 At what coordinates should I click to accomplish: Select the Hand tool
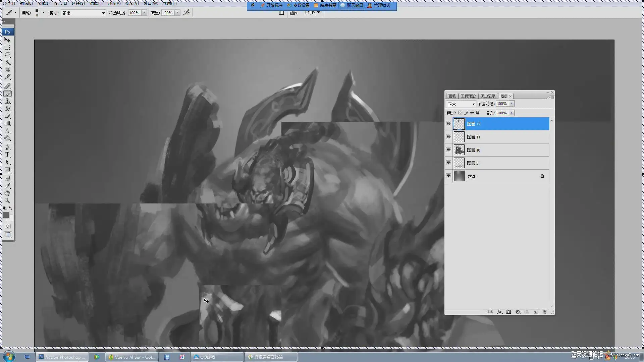pyautogui.click(x=7, y=193)
